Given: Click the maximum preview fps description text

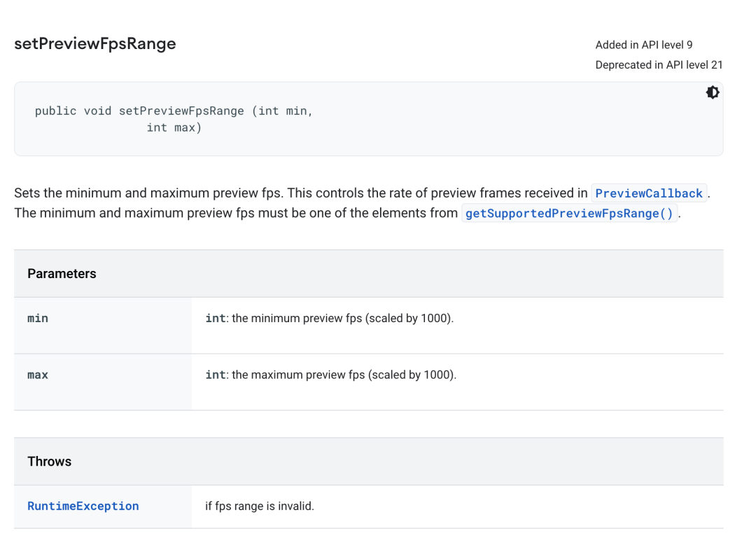Looking at the screenshot, I should (x=344, y=375).
